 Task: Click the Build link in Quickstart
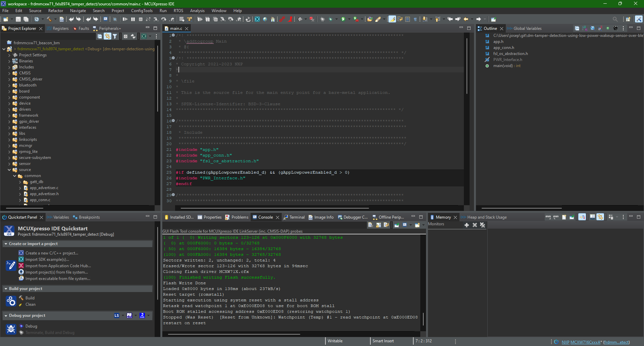pos(30,298)
